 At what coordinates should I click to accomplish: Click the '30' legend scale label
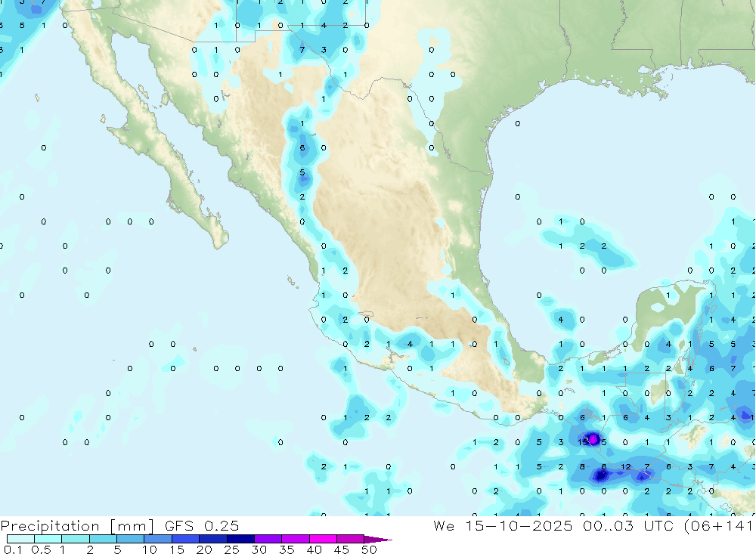tap(259, 549)
